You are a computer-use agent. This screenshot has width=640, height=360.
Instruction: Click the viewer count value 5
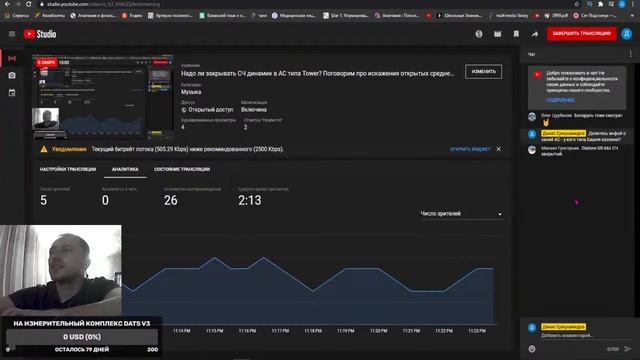[44, 200]
